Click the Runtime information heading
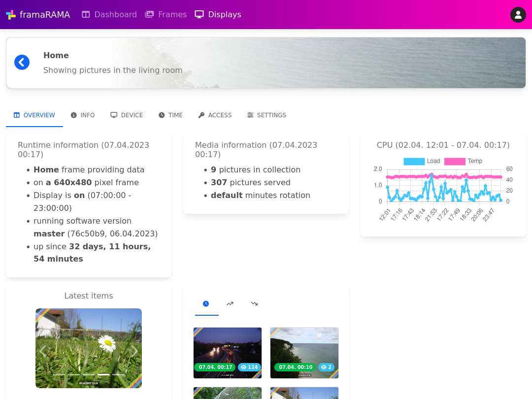532x399 pixels. pyautogui.click(x=83, y=150)
